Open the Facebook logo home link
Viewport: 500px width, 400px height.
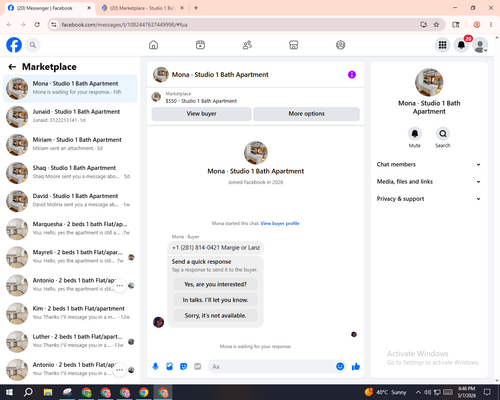point(14,45)
